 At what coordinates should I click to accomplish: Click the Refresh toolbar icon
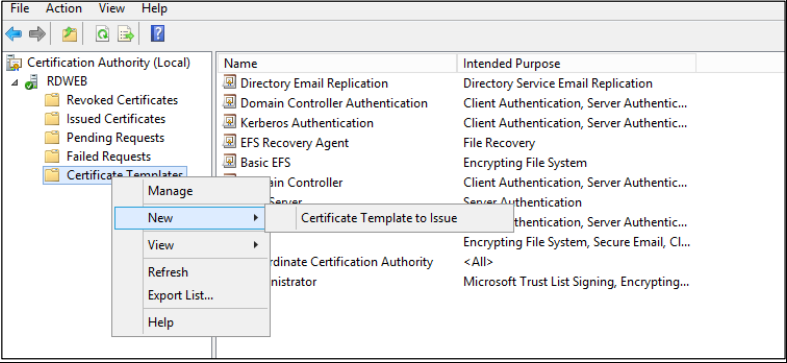[x=102, y=34]
